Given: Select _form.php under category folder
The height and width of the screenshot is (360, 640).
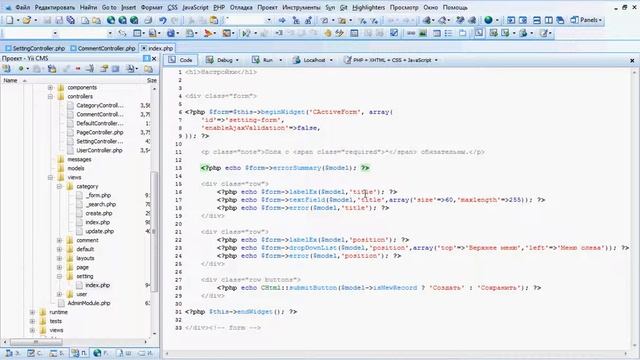Looking at the screenshot, I should point(98,196).
